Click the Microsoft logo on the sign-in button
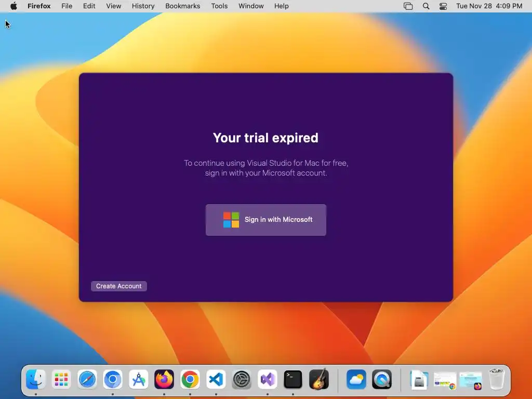Viewport: 532px width, 399px height. point(231,220)
